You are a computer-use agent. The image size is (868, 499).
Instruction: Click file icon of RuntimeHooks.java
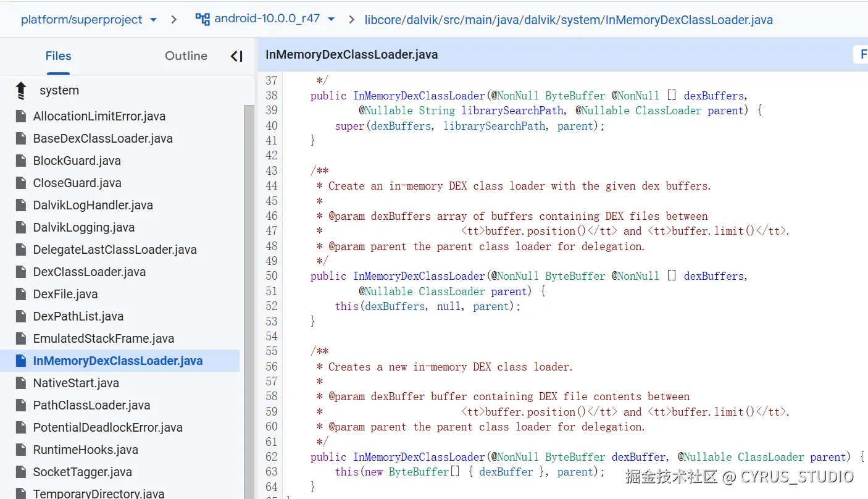[20, 450]
